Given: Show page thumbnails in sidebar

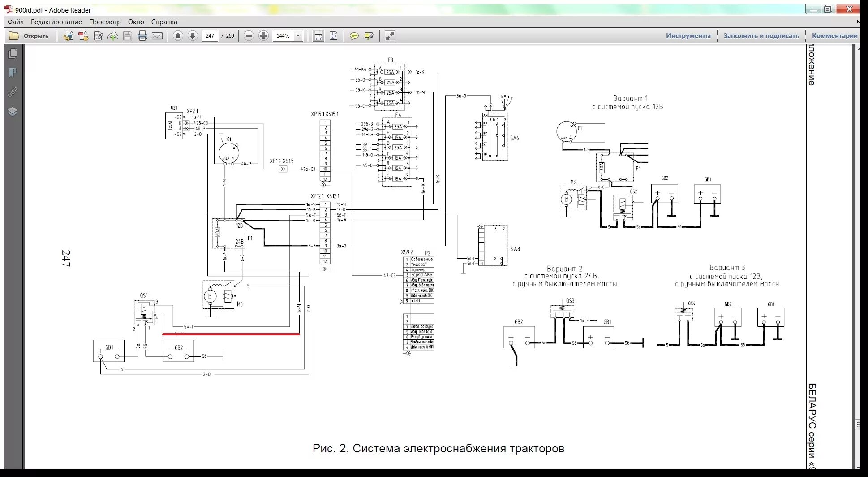Looking at the screenshot, I should 13,54.
